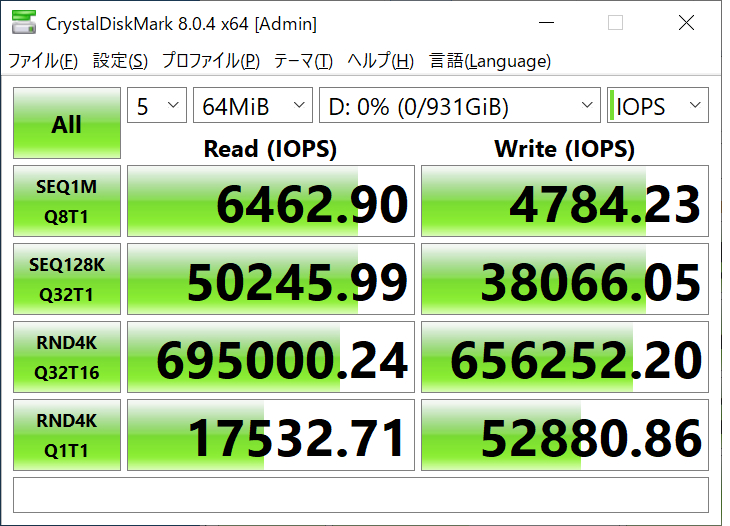Screen dimensions: 730x526
Task: Start the SEQ128K Q32T1 test
Action: pyautogui.click(x=67, y=279)
